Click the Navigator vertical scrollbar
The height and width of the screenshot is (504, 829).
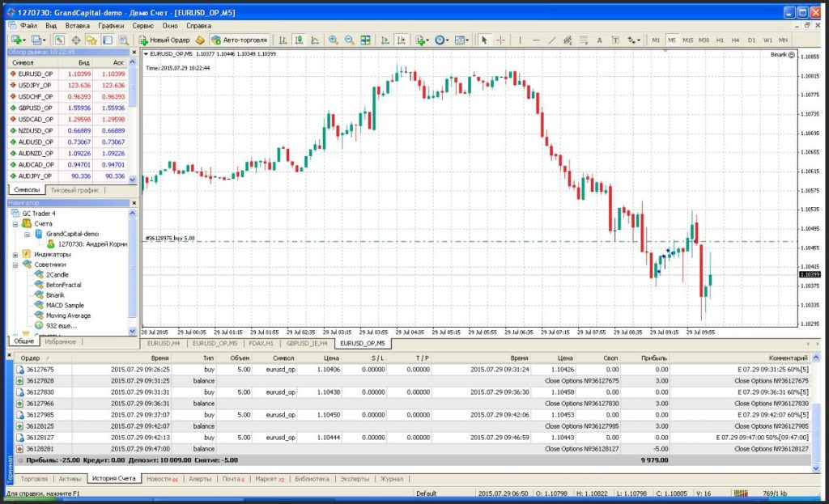(132, 272)
